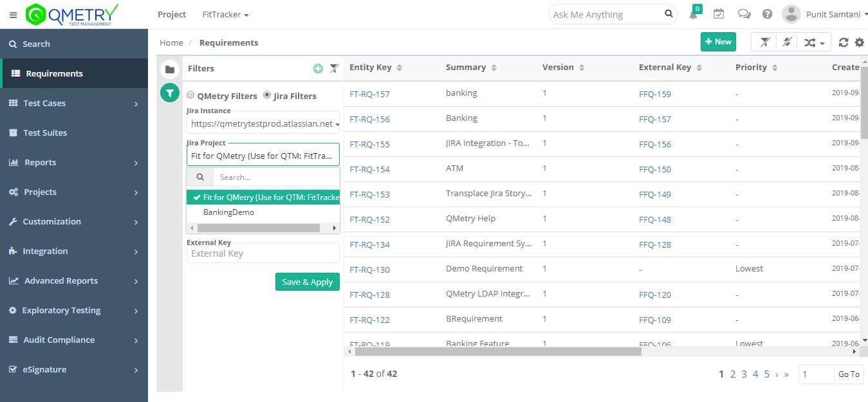
Task: Click the page number input field
Action: point(816,374)
